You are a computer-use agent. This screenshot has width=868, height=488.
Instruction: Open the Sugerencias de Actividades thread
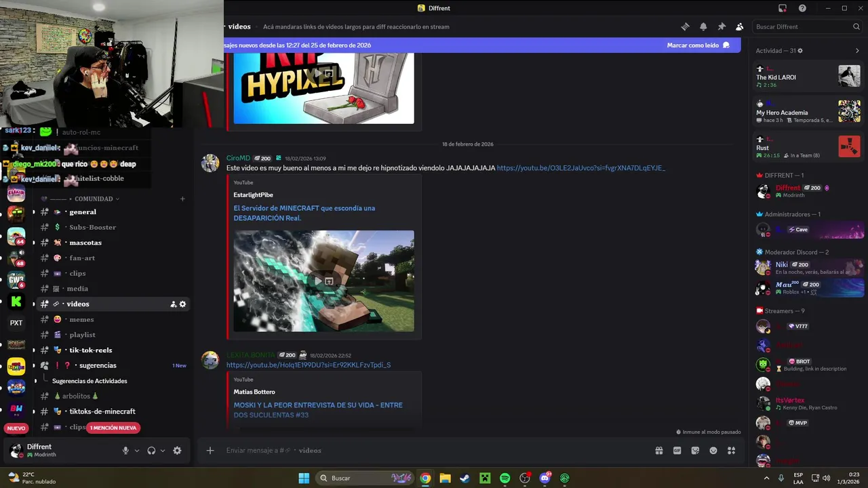pos(90,381)
